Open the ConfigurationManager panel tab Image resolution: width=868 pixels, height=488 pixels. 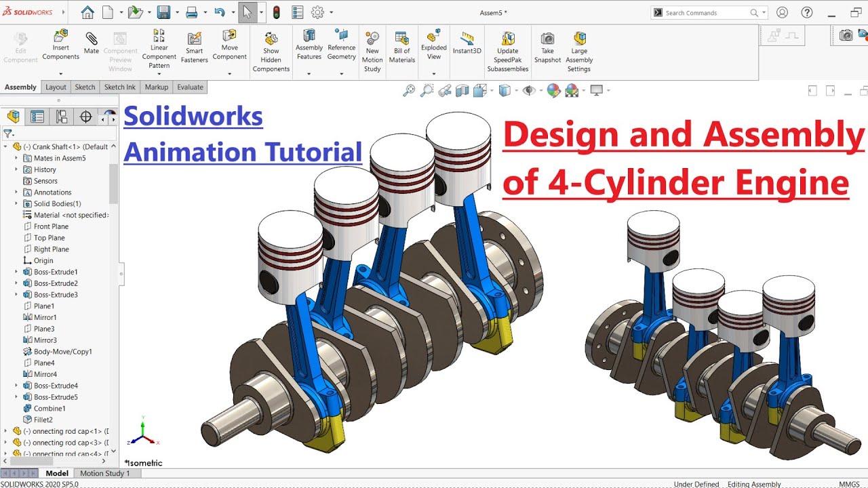[62, 117]
